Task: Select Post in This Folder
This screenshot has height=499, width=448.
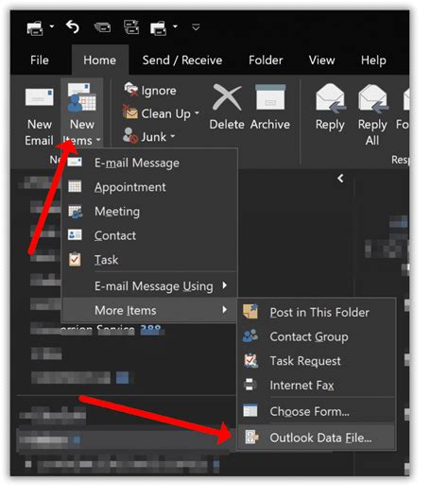Action: point(317,312)
